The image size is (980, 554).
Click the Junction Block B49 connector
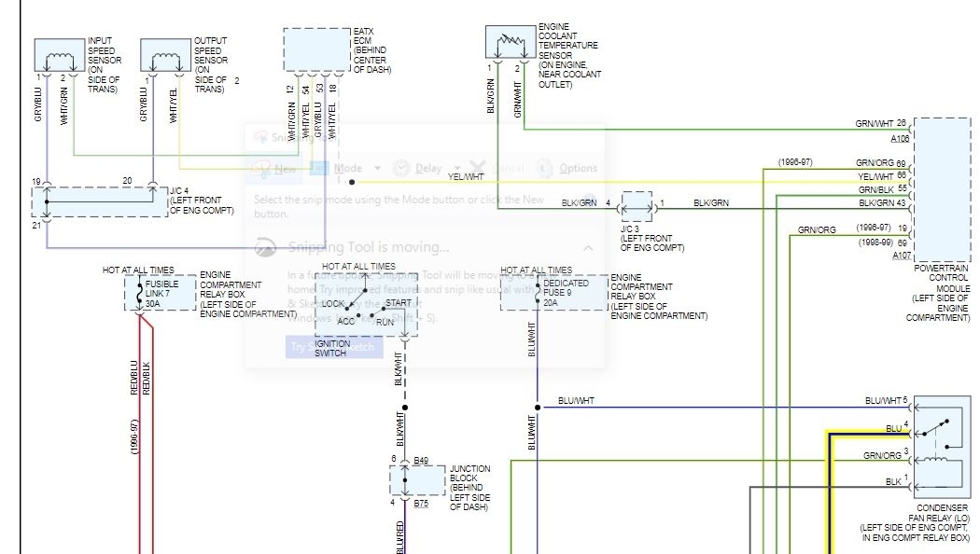(405, 461)
